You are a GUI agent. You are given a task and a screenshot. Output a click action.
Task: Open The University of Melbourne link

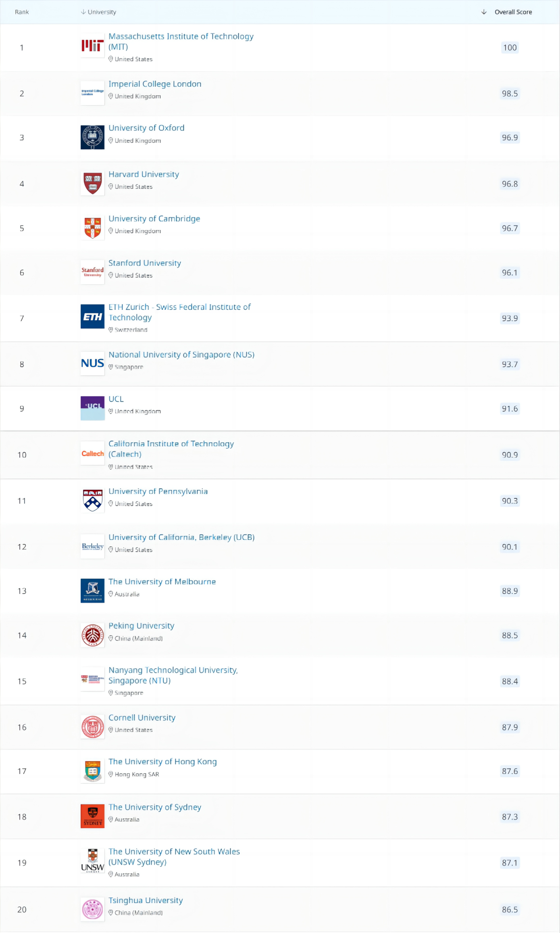[162, 582]
